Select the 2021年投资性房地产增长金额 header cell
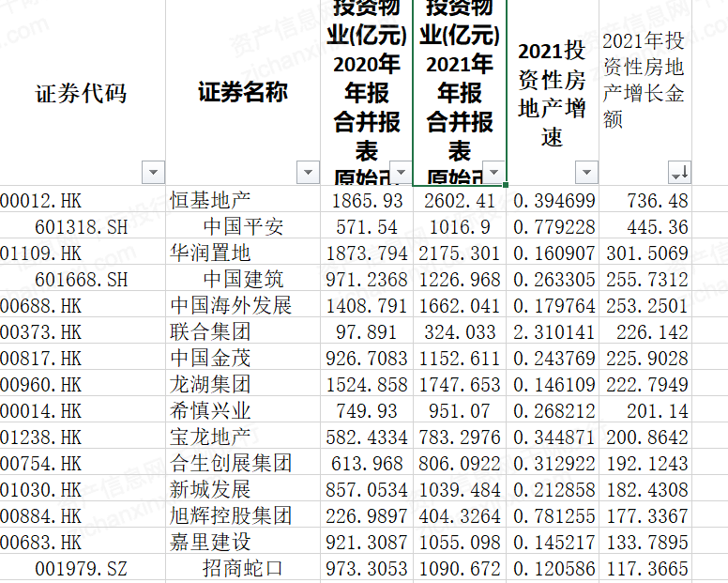Viewport: 728px width, 583px height. [645, 92]
